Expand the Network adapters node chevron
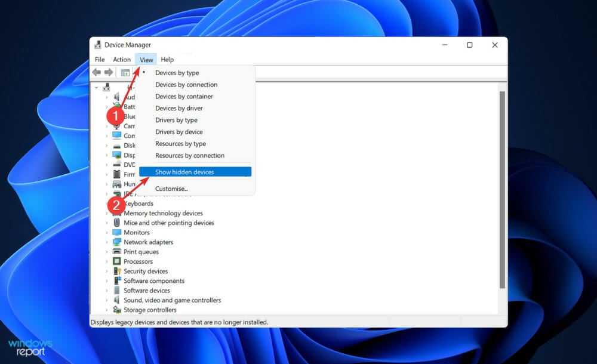 [x=107, y=242]
